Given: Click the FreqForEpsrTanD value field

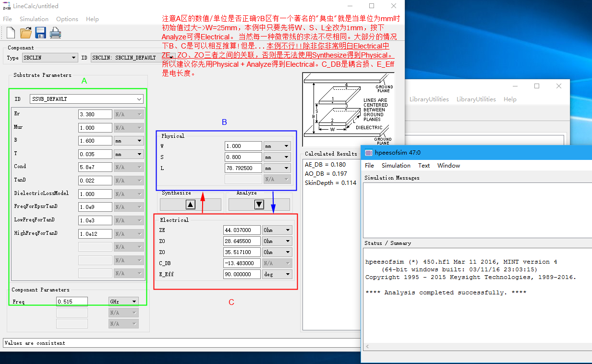Looking at the screenshot, I should click(95, 207).
